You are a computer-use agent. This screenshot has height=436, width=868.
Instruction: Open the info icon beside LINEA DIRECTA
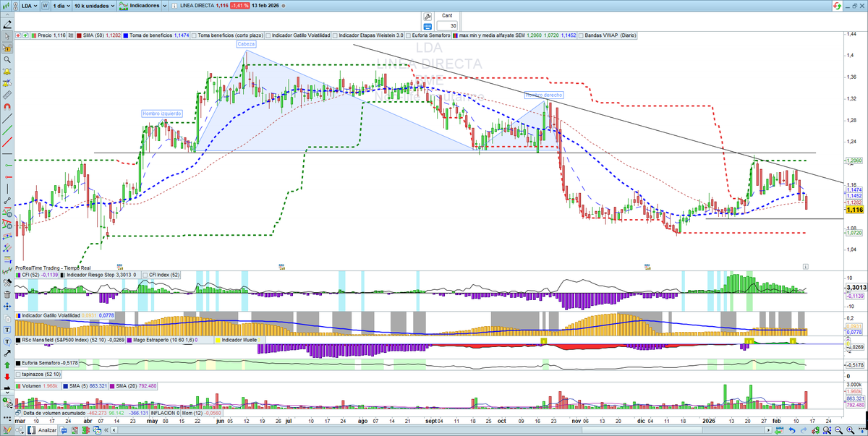174,6
